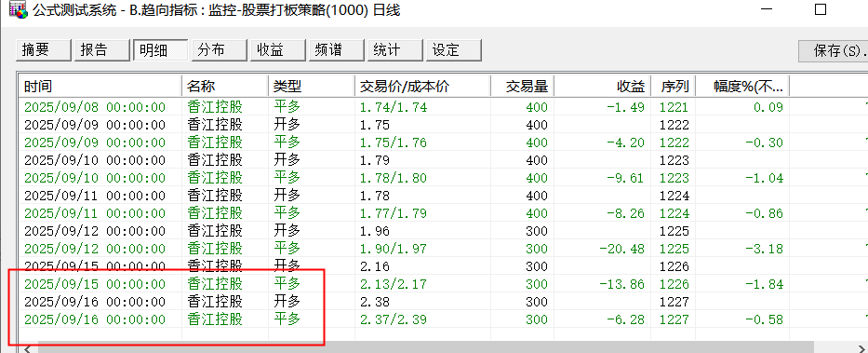Viewport: 868px width, 353px height.
Task: Minimize the 公式测试系统 window
Action: [x=768, y=9]
